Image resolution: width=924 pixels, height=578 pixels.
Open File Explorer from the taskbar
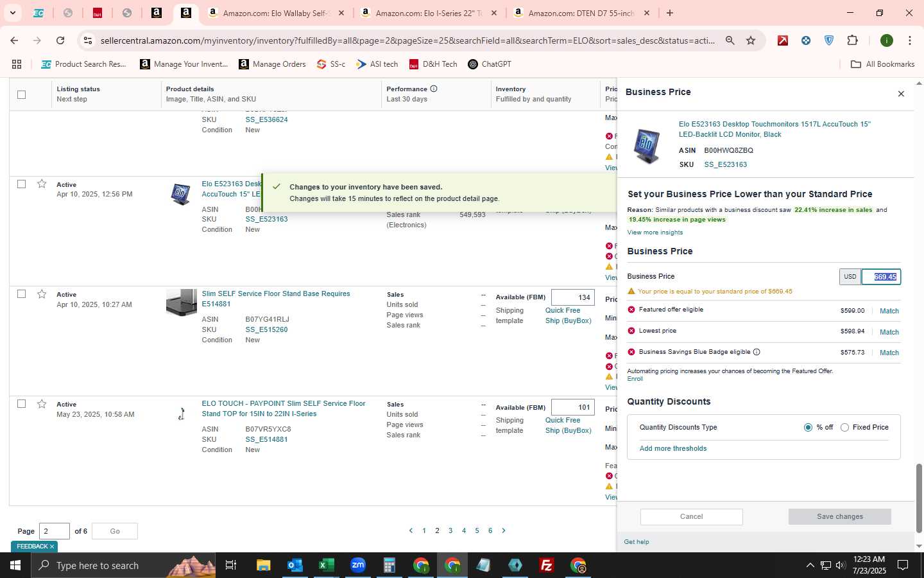pyautogui.click(x=263, y=565)
